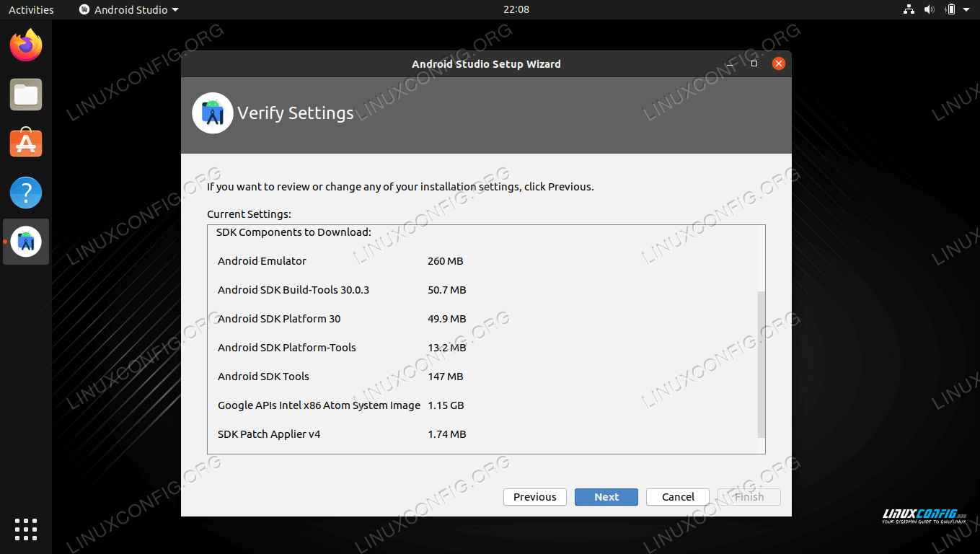Open network status indicator
This screenshot has height=554, width=980.
coord(909,9)
